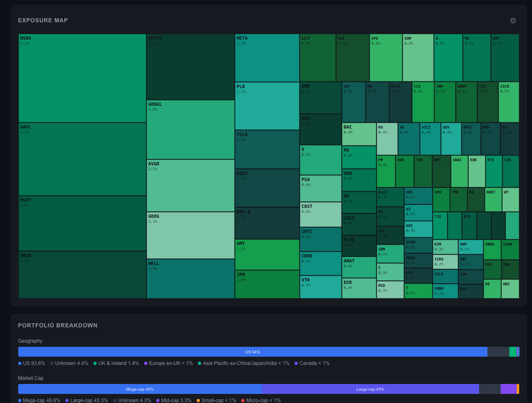Select the IBM tile
The image size is (532, 403).
pyautogui.click(x=390, y=254)
